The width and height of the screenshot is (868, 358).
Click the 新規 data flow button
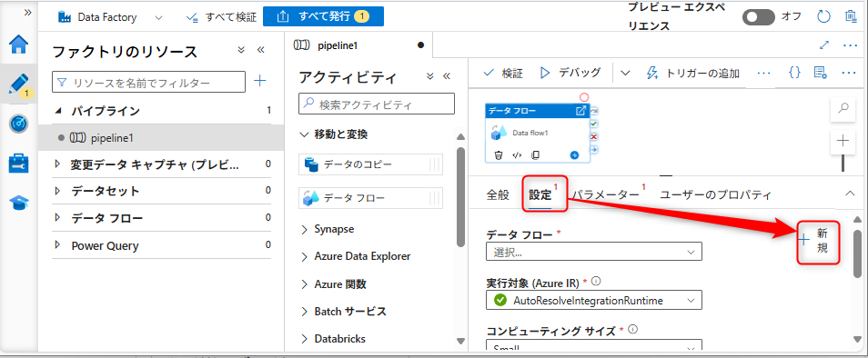tap(819, 241)
